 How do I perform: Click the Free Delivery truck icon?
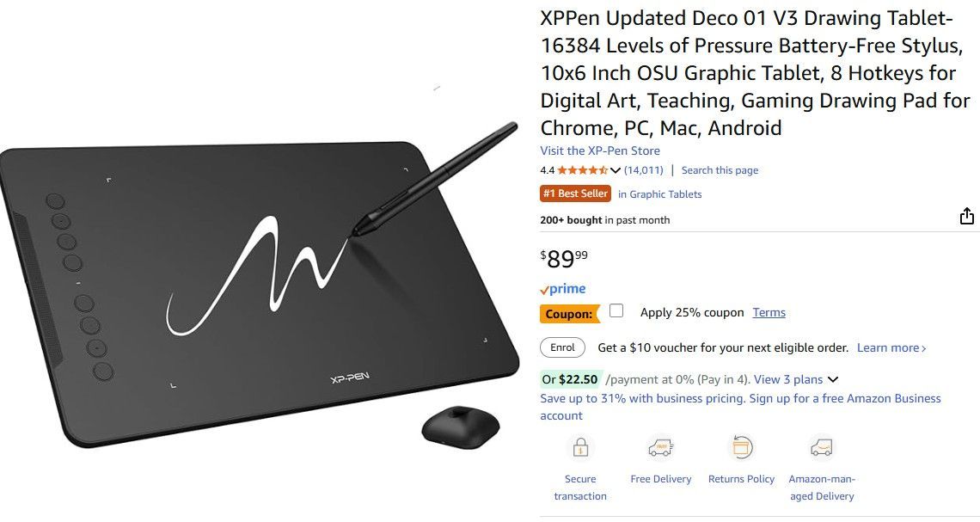point(660,447)
